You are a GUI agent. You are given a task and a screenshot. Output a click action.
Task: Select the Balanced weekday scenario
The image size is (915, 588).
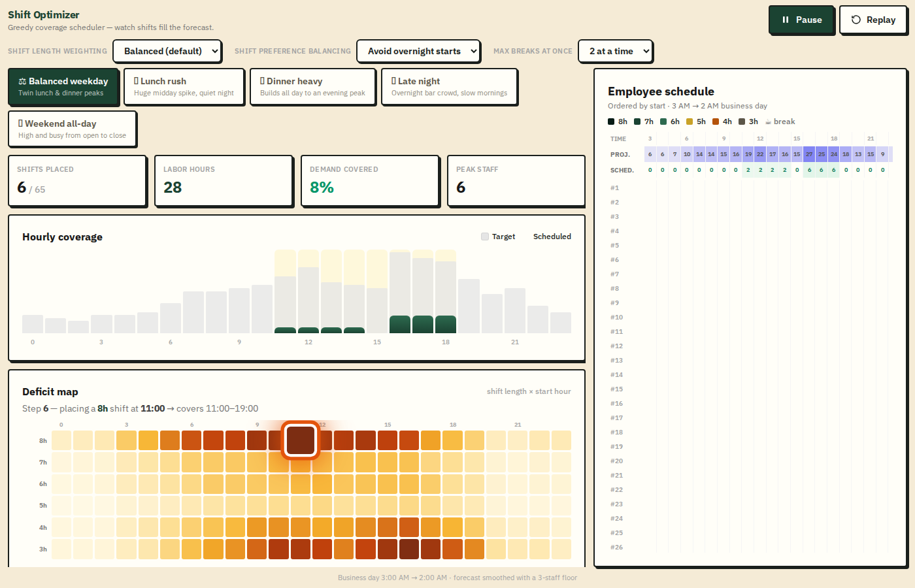tap(63, 86)
